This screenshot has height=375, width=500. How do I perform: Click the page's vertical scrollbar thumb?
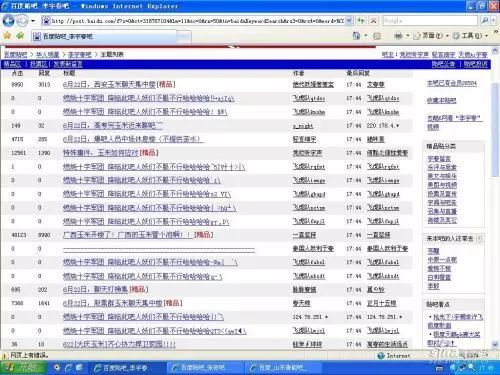(495, 130)
